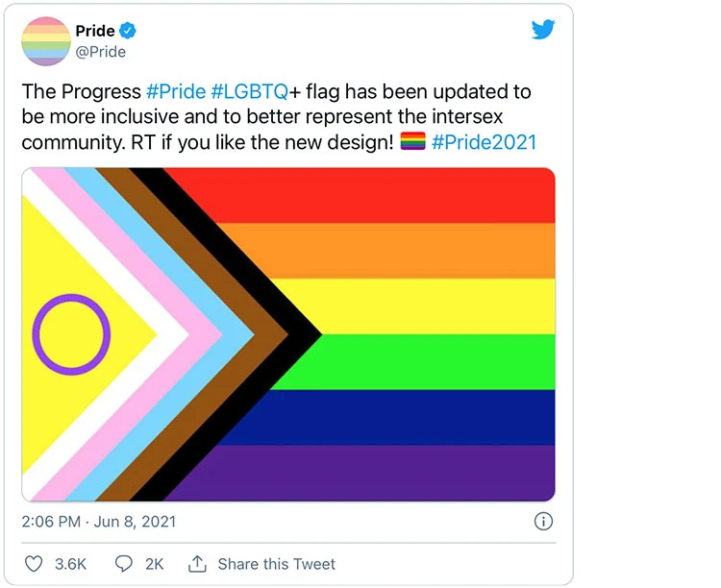Visit the @Pride handle link
The width and height of the screenshot is (721, 588).
click(101, 52)
